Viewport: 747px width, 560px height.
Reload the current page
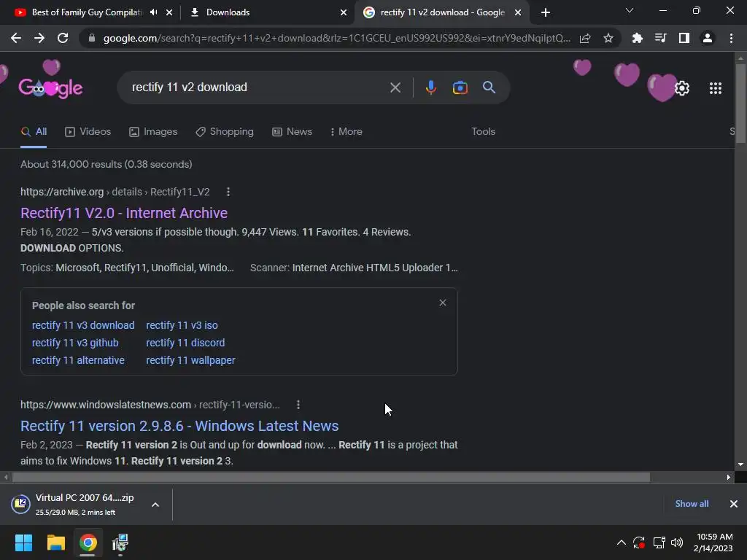(63, 38)
